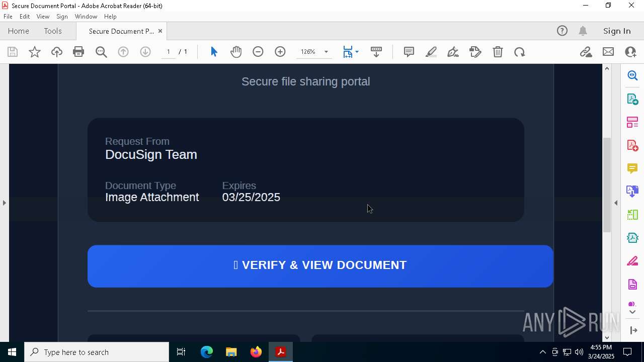Open the View menu
Image resolution: width=644 pixels, height=362 pixels.
43,17
